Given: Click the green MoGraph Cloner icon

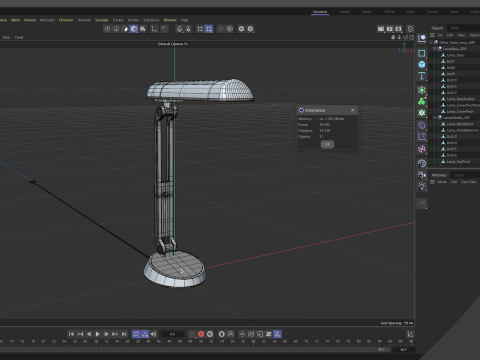Looking at the screenshot, I should [x=422, y=101].
